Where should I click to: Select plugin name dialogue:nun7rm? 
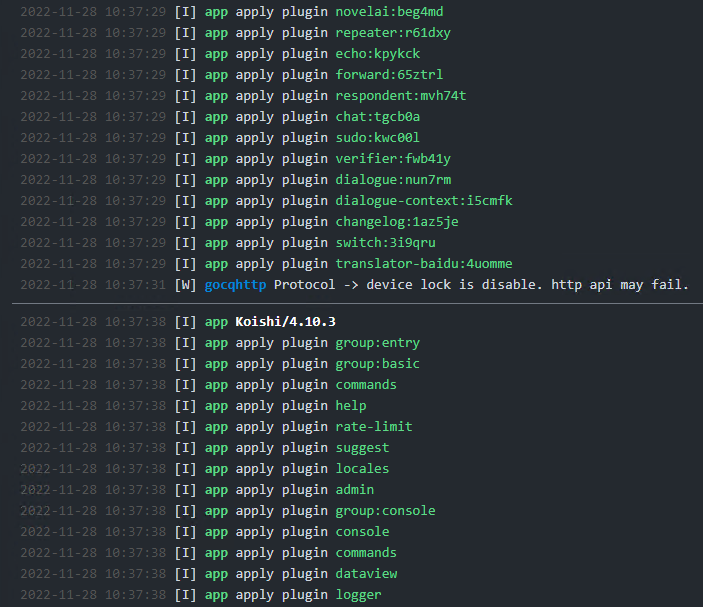pos(393,180)
